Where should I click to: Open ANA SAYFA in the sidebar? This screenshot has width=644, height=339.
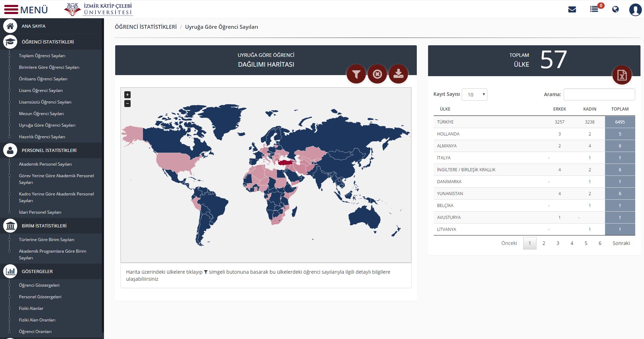[33, 26]
